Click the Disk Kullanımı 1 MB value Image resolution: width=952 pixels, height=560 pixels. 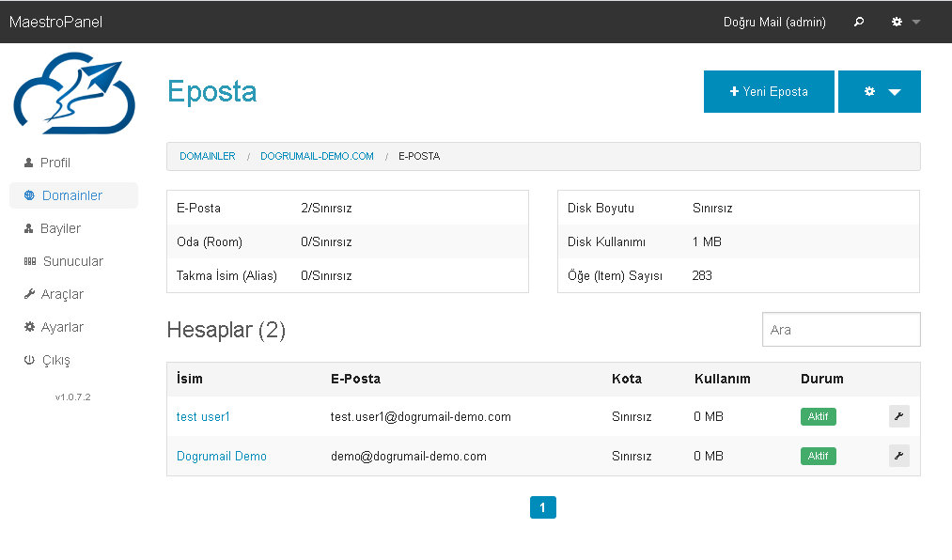pyautogui.click(x=707, y=241)
